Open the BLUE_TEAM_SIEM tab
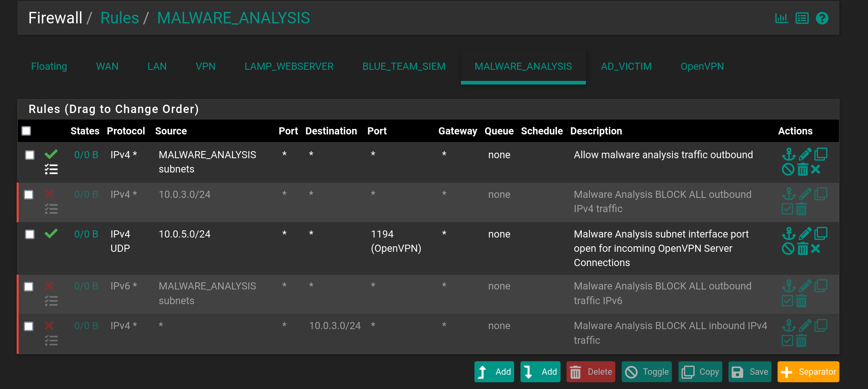868x389 pixels. (x=404, y=66)
